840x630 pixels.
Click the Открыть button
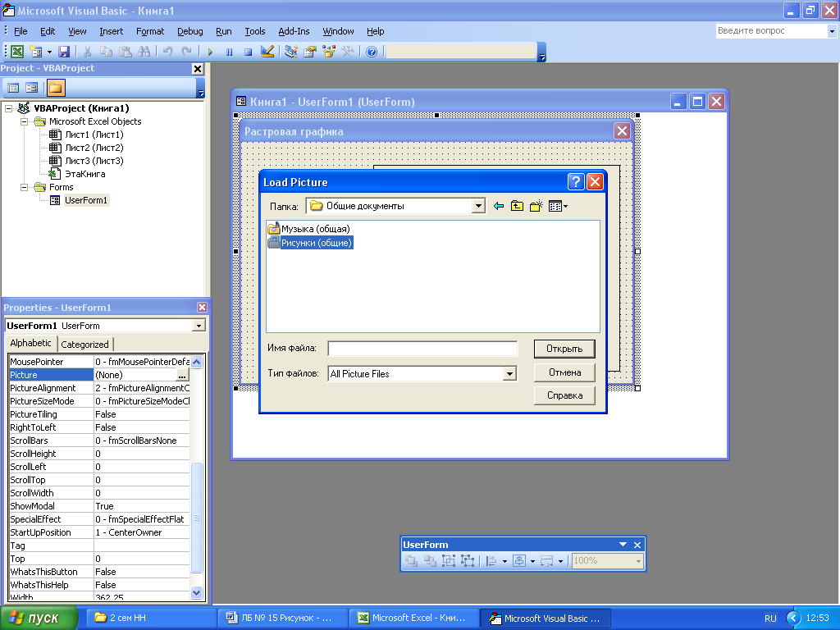tap(564, 349)
